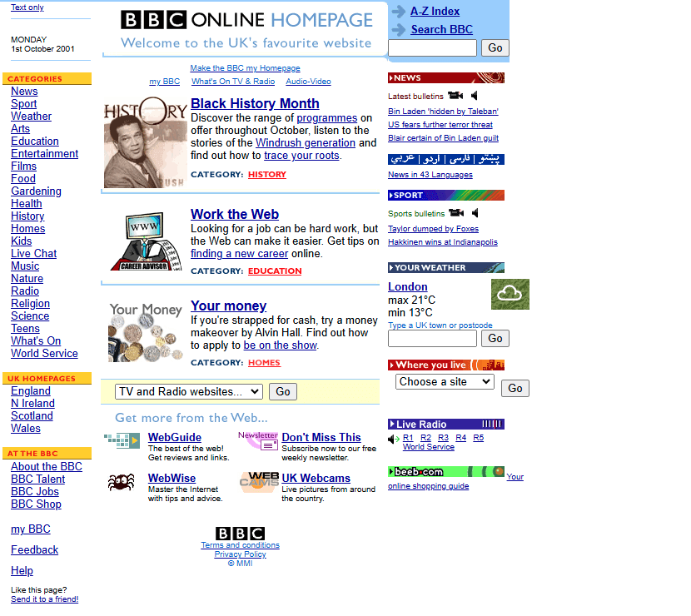Select World Service in the Categories list
The width and height of the screenshot is (691, 616).
click(44, 354)
